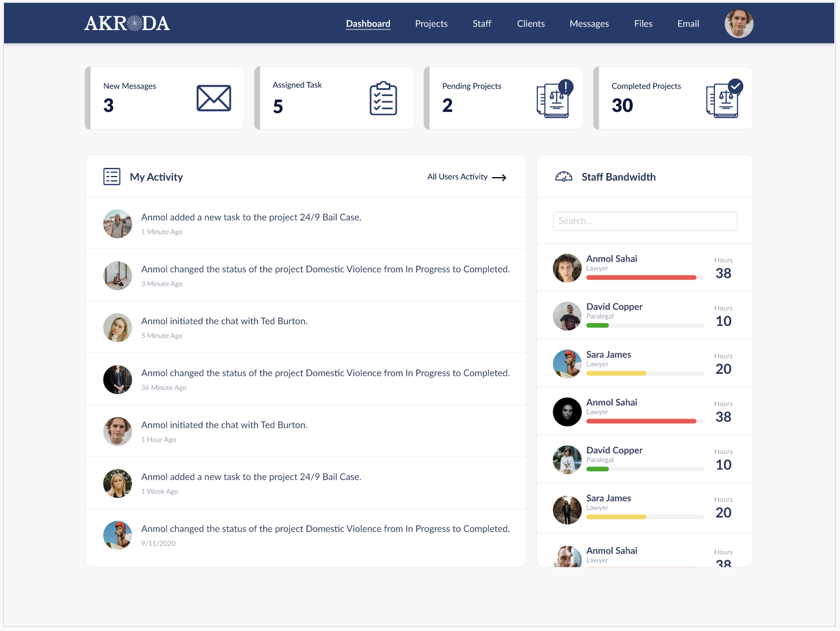Click the Staff Bandwidth speedometer icon
The width and height of the screenshot is (840, 631).
pos(563,177)
